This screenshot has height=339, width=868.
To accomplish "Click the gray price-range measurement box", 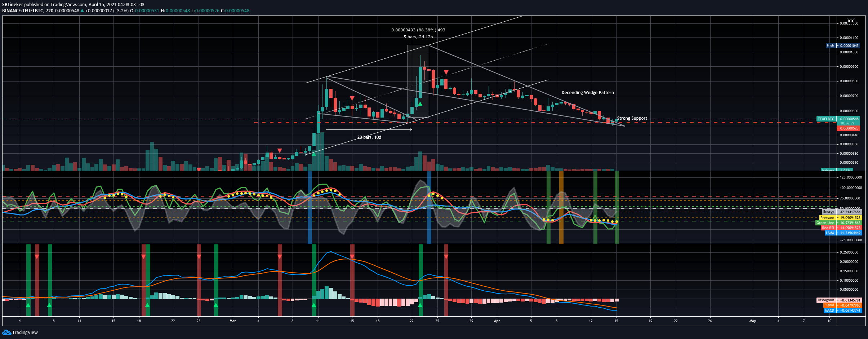I will click(418, 81).
